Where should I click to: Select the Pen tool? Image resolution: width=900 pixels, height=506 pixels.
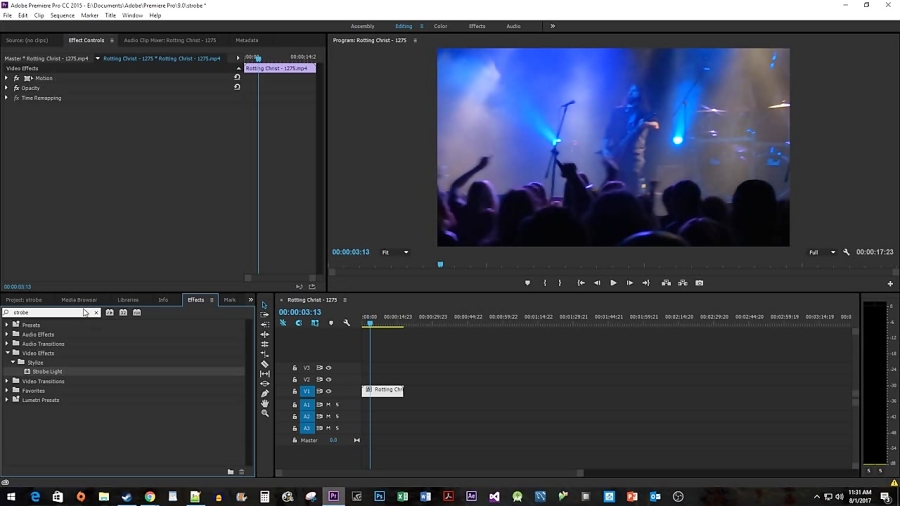[265, 394]
